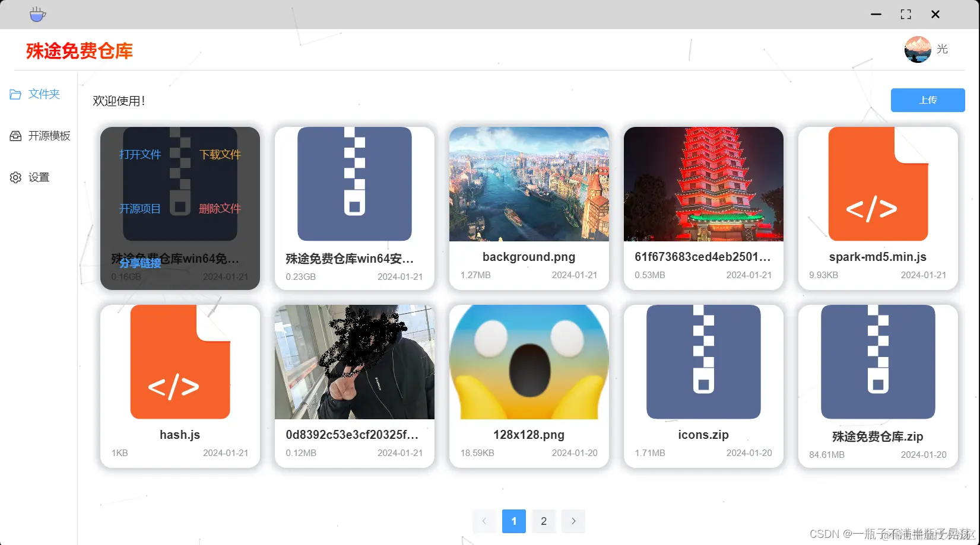Select the code file icon of hash.js
The width and height of the screenshot is (980, 545).
click(180, 362)
